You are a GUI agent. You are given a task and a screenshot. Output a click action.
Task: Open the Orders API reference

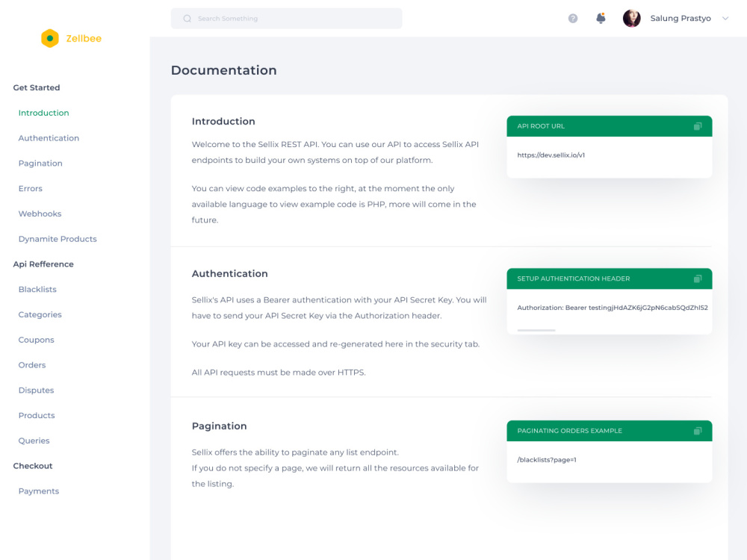pyautogui.click(x=32, y=365)
